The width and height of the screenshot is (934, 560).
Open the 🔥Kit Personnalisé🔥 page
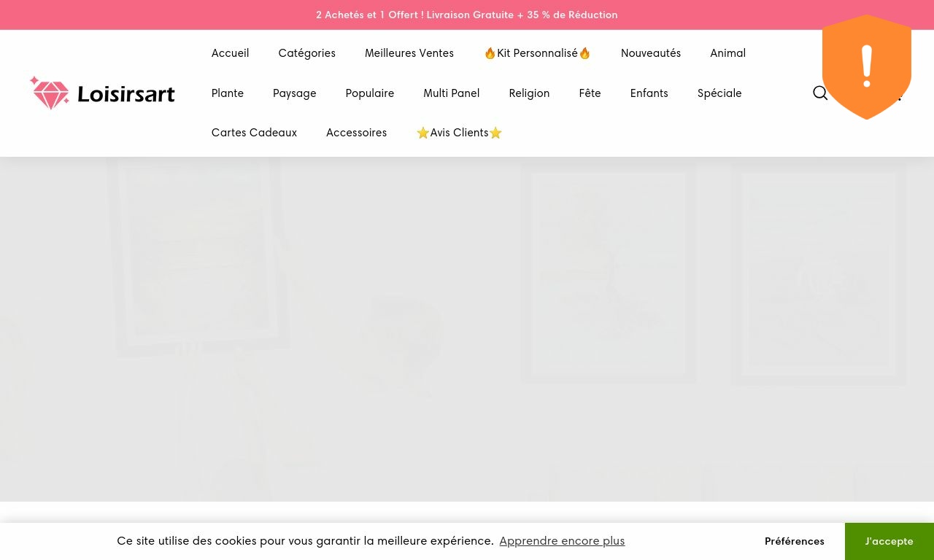(x=537, y=52)
